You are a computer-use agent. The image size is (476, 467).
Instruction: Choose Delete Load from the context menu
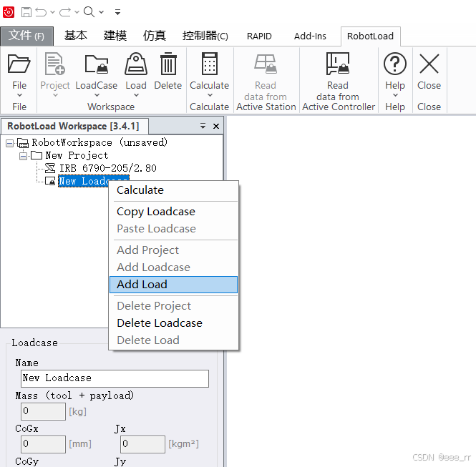173,340
